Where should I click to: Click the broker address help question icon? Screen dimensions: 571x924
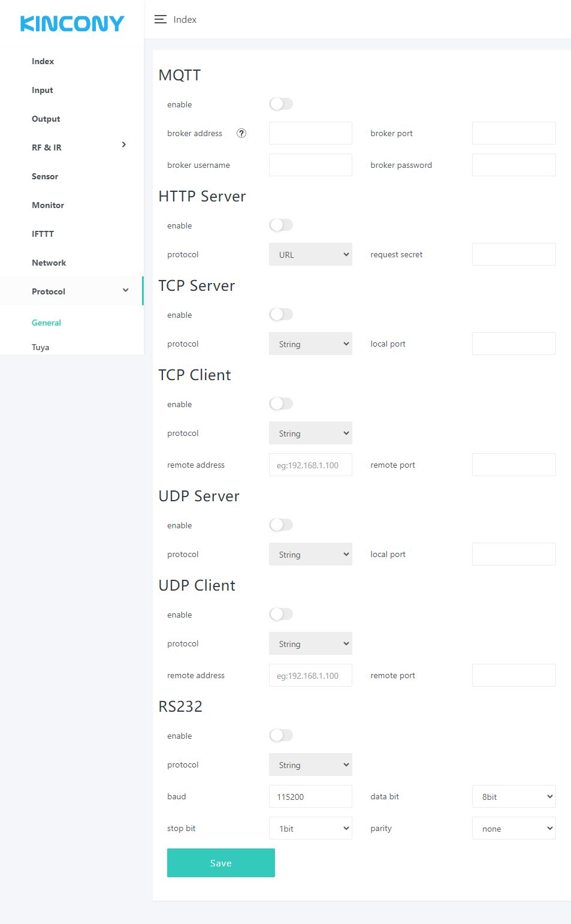tap(241, 133)
